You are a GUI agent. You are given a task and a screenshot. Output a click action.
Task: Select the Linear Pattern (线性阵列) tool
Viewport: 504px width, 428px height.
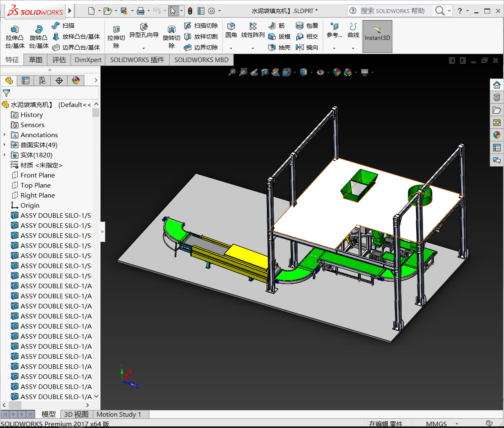253,31
